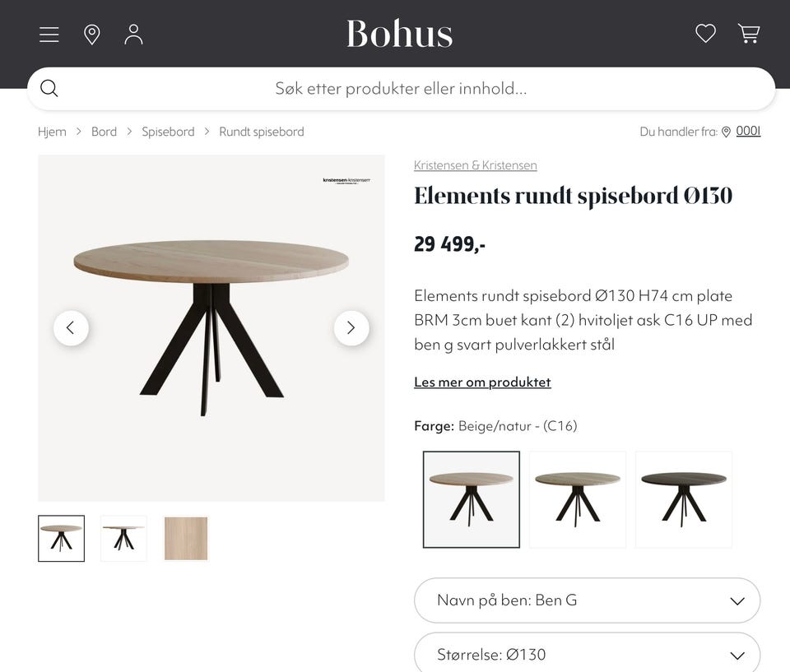Select the dark black table color option
790x672 pixels.
(684, 499)
